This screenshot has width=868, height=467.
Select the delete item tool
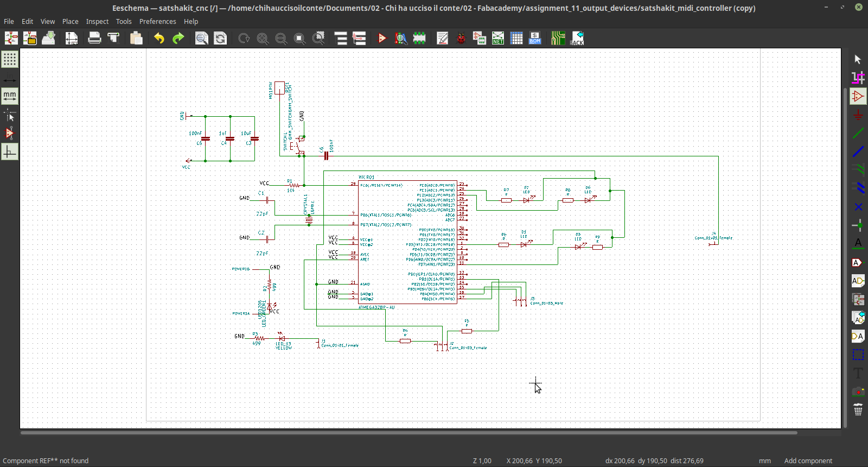858,410
